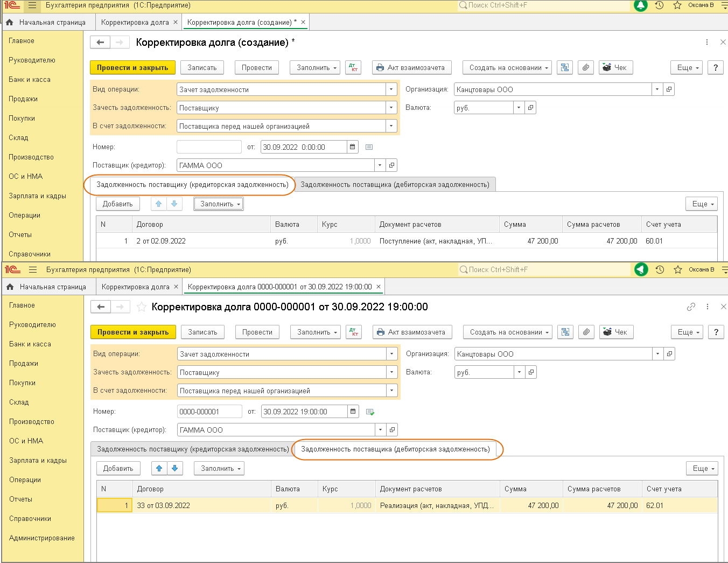Viewport: 728px width, 563px height.
Task: Open Канцтовары ООО organization card in top form
Action: (669, 89)
